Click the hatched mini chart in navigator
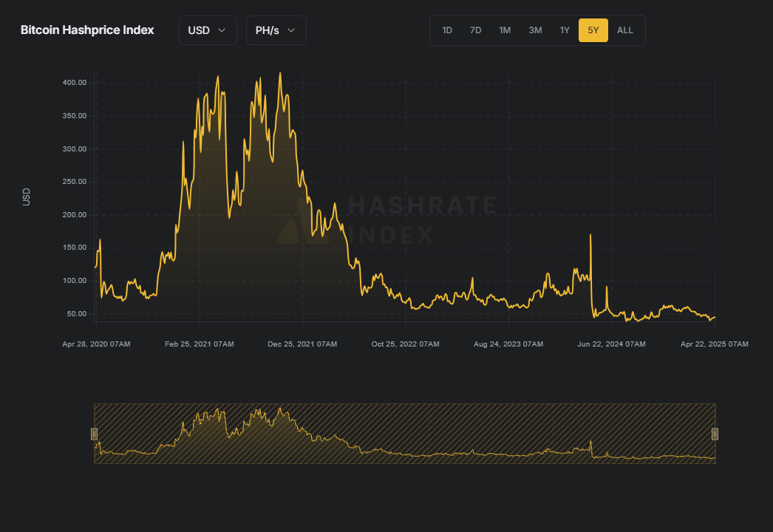 click(x=404, y=434)
